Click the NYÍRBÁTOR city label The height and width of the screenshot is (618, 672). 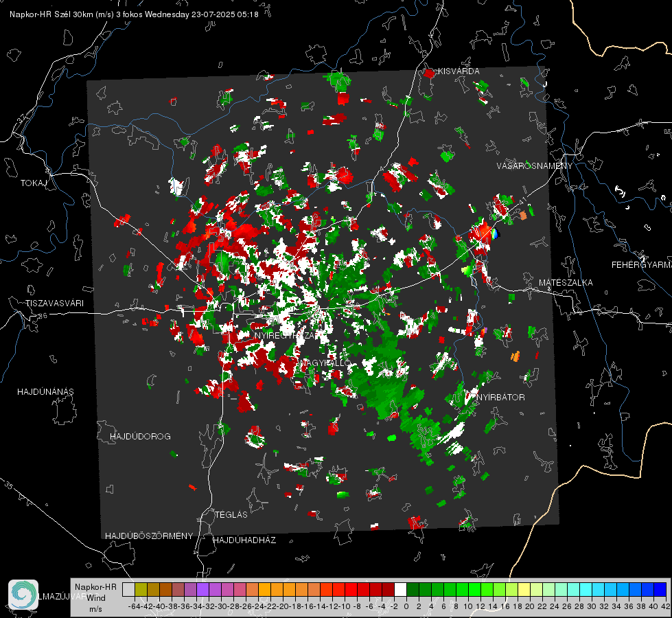click(x=500, y=398)
